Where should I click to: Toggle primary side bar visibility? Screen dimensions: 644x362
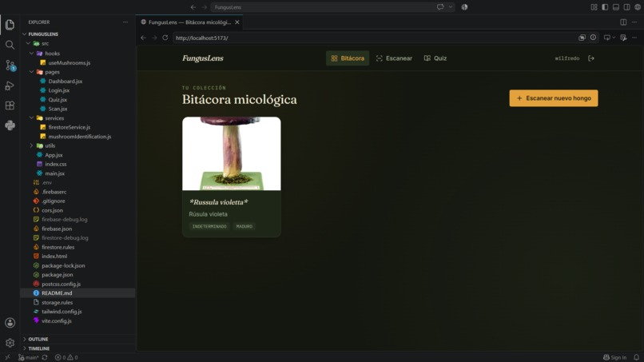click(605, 7)
